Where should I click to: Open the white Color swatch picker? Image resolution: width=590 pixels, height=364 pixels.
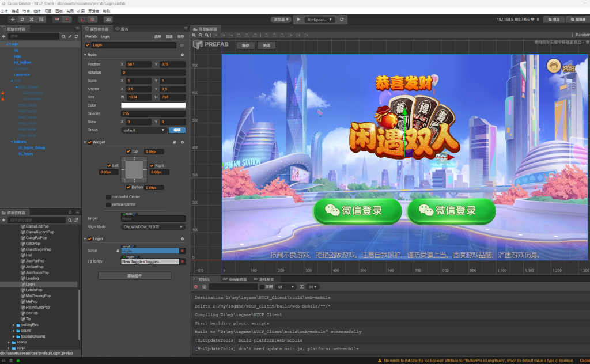pyautogui.click(x=153, y=105)
